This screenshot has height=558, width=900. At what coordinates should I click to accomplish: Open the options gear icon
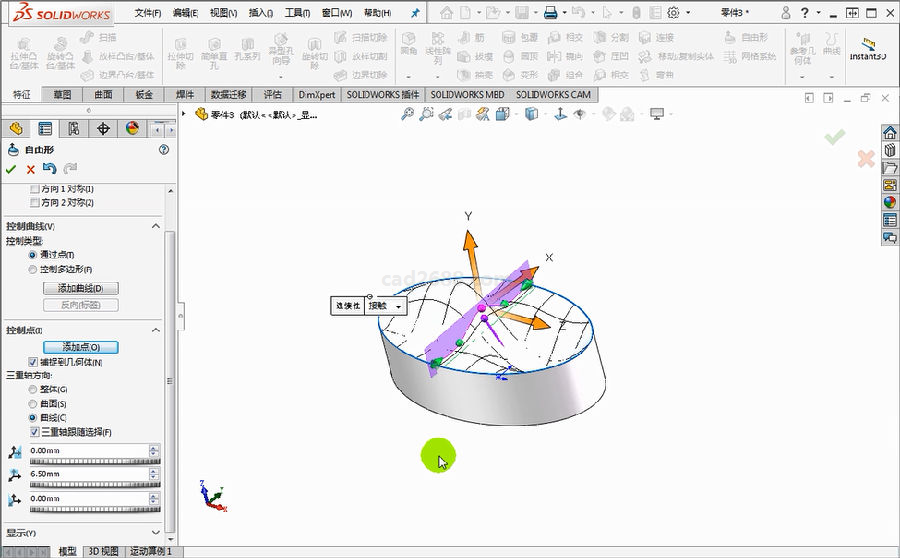point(673,13)
